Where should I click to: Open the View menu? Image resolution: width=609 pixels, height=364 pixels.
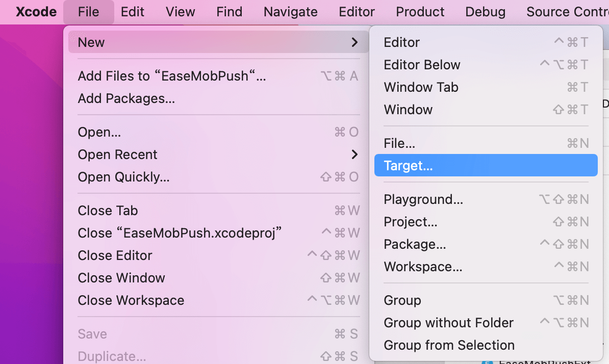[180, 12]
